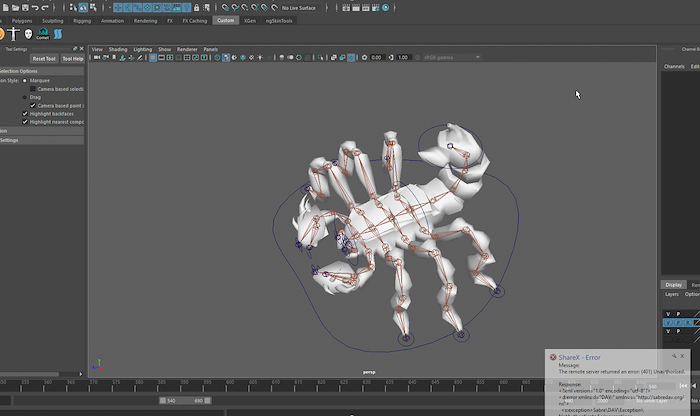Click the viewport gamma value field showing 1.00
This screenshot has height=416, width=700.
pos(402,57)
